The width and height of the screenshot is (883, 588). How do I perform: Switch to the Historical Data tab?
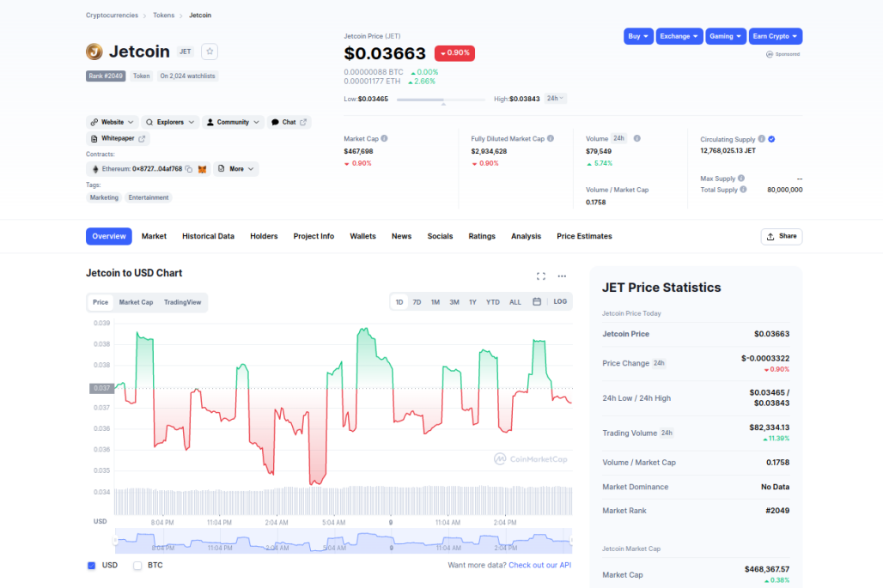point(208,236)
